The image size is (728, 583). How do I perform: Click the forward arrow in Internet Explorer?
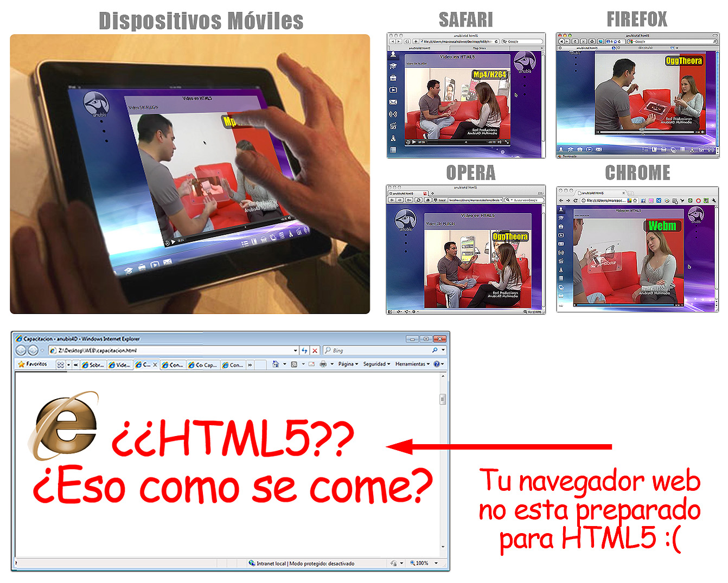tap(33, 350)
